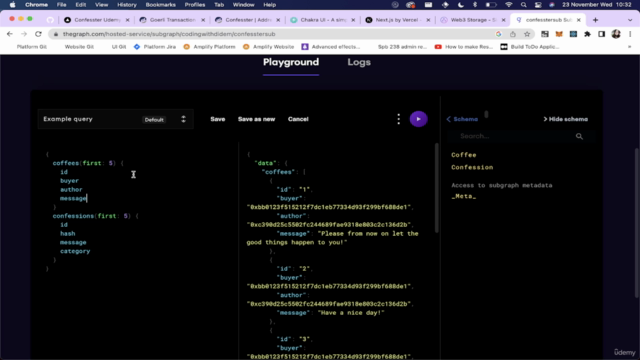Click the Google icon in the address bar
The width and height of the screenshot is (640, 360).
(x=498, y=34)
